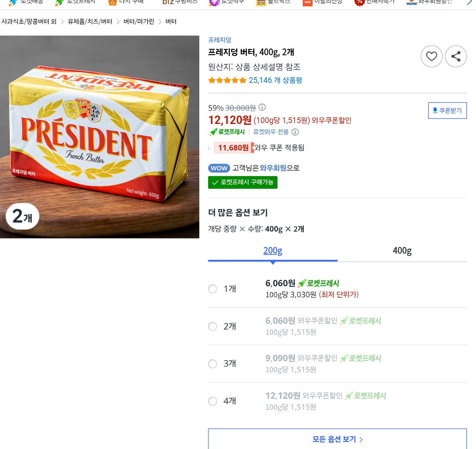Download coupon with 쿠폰받기 button
476x449 pixels.
pyautogui.click(x=447, y=111)
